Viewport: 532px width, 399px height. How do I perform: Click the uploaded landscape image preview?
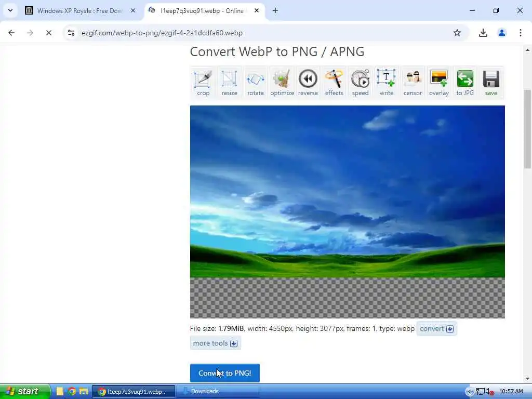(348, 212)
